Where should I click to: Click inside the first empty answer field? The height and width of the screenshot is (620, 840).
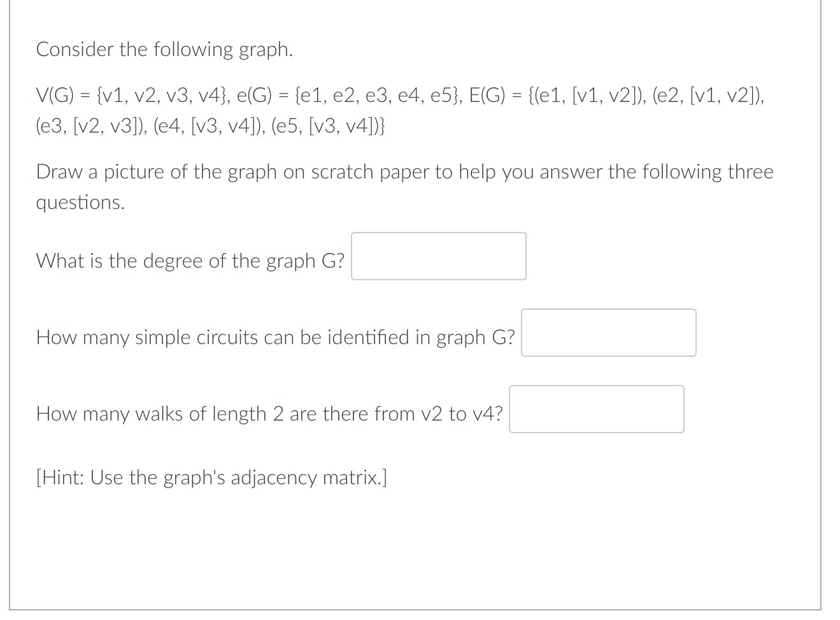tap(438, 256)
